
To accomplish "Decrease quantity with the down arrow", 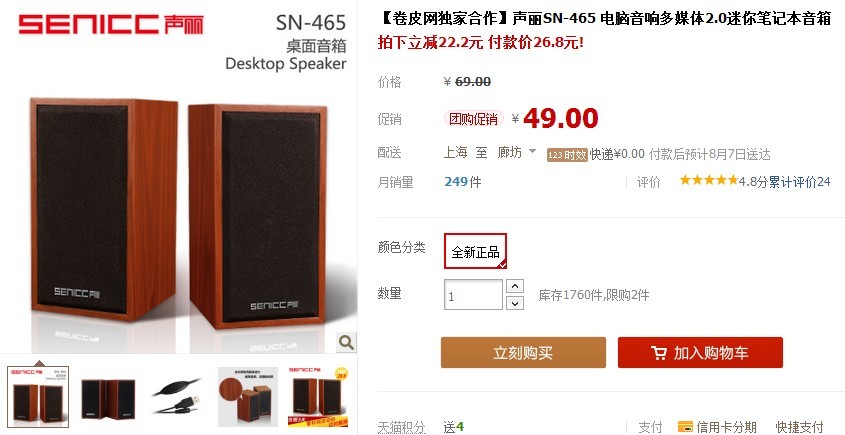I will 515,303.
